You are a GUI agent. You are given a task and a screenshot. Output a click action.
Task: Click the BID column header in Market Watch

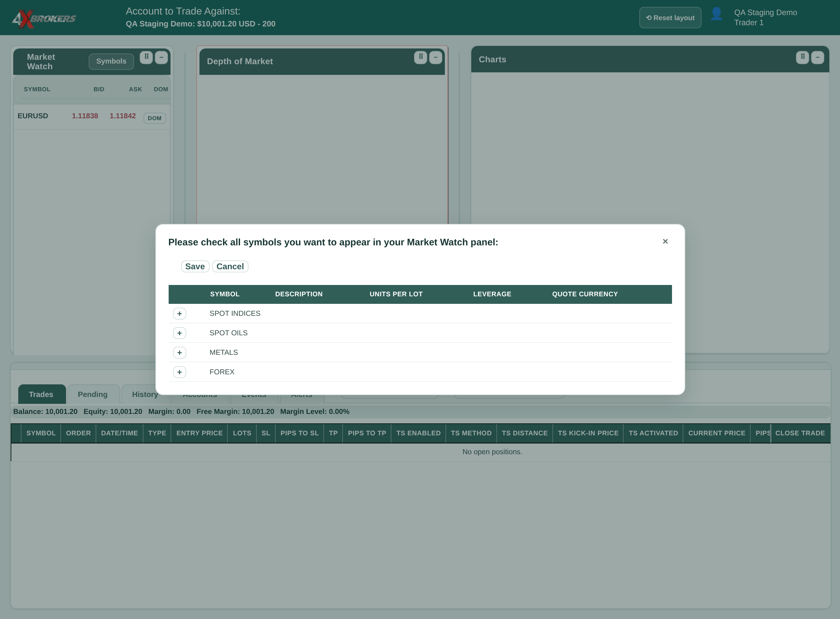[x=99, y=89]
